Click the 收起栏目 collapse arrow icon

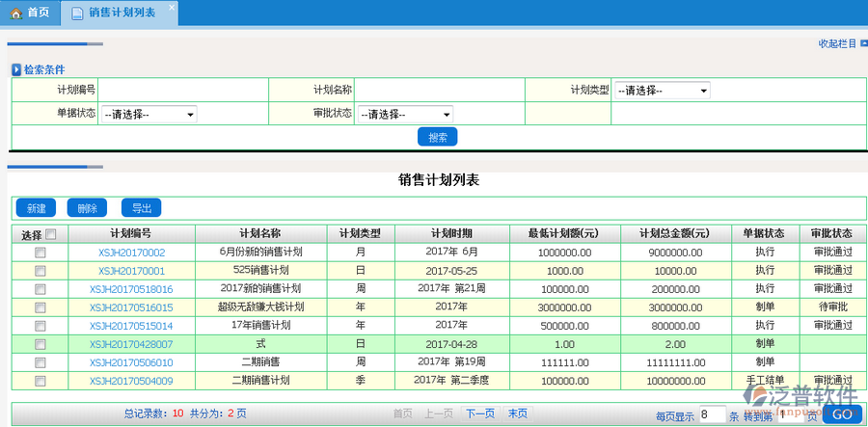click(862, 43)
